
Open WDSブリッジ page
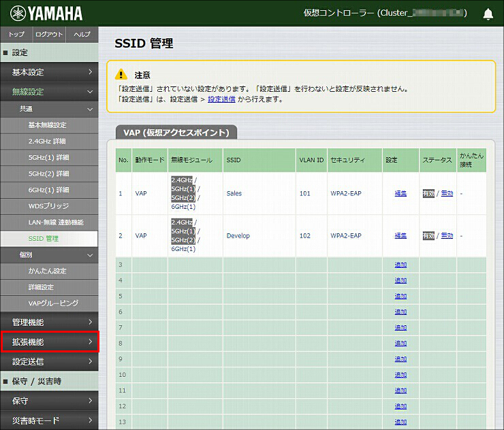49,206
